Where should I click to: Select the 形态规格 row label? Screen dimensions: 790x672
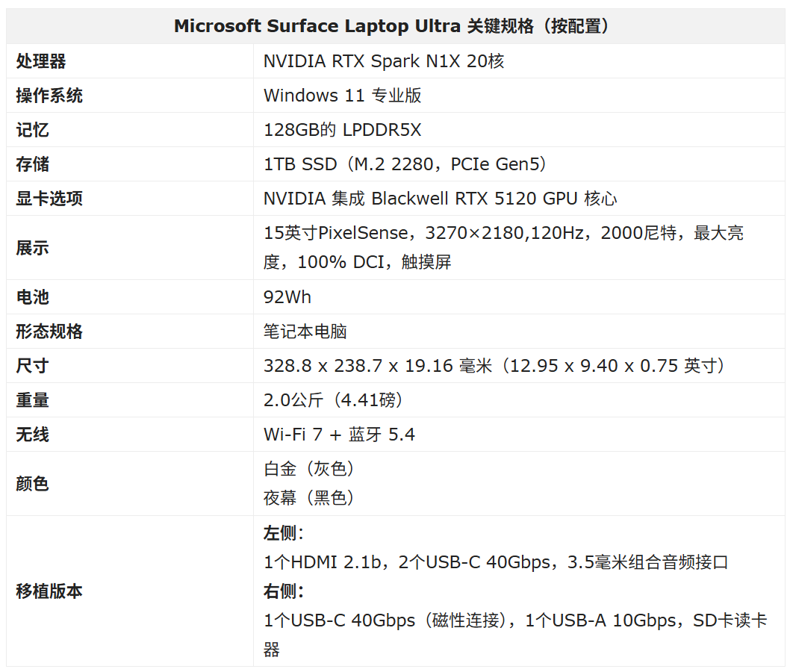pyautogui.click(x=49, y=332)
